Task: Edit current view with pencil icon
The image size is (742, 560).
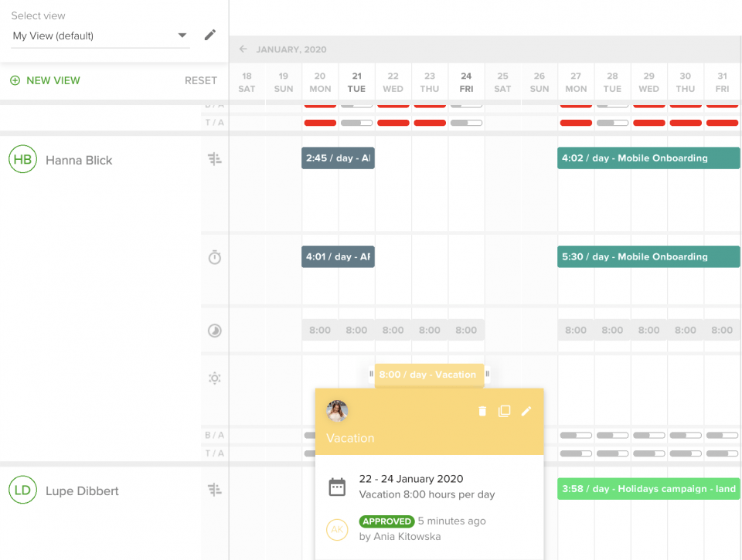Action: coord(210,35)
